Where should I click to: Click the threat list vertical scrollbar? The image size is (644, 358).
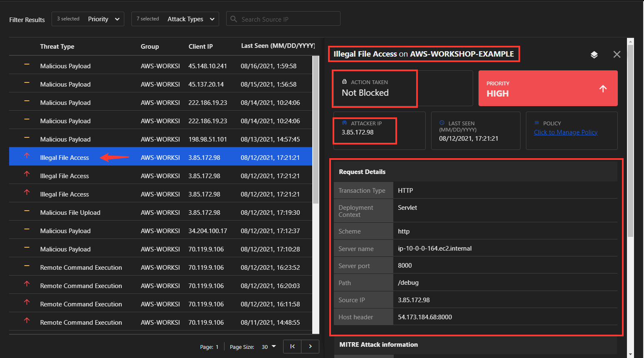(316, 130)
